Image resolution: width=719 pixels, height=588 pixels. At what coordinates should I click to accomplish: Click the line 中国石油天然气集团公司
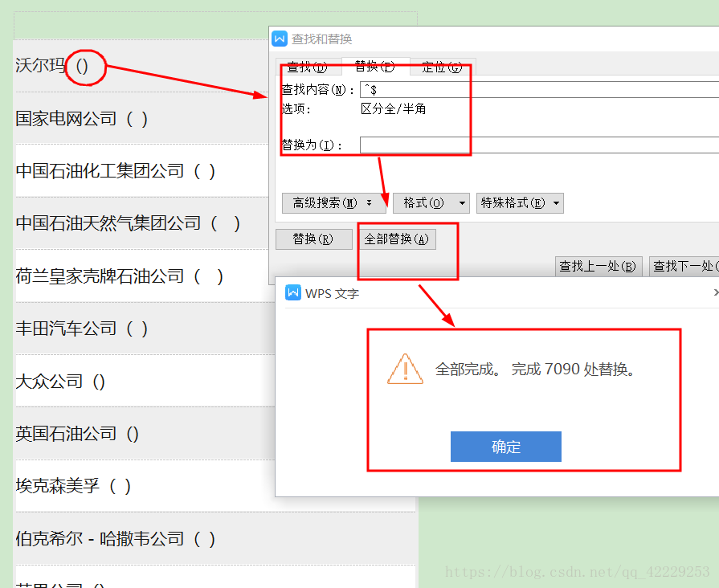[128, 223]
